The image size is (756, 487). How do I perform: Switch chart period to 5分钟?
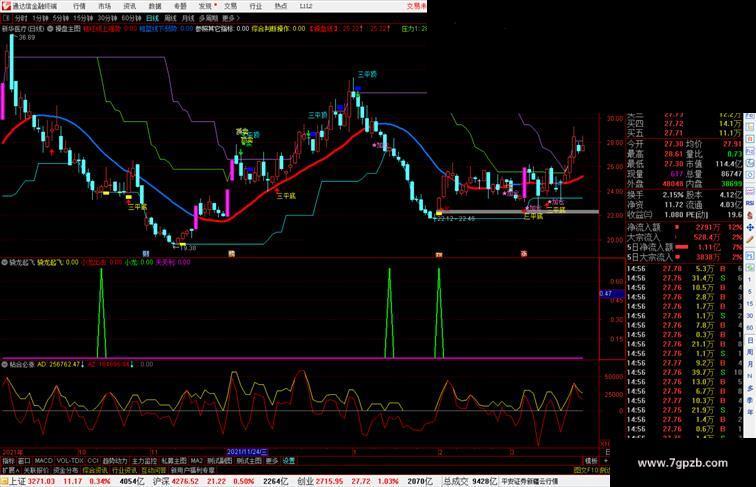61,18
